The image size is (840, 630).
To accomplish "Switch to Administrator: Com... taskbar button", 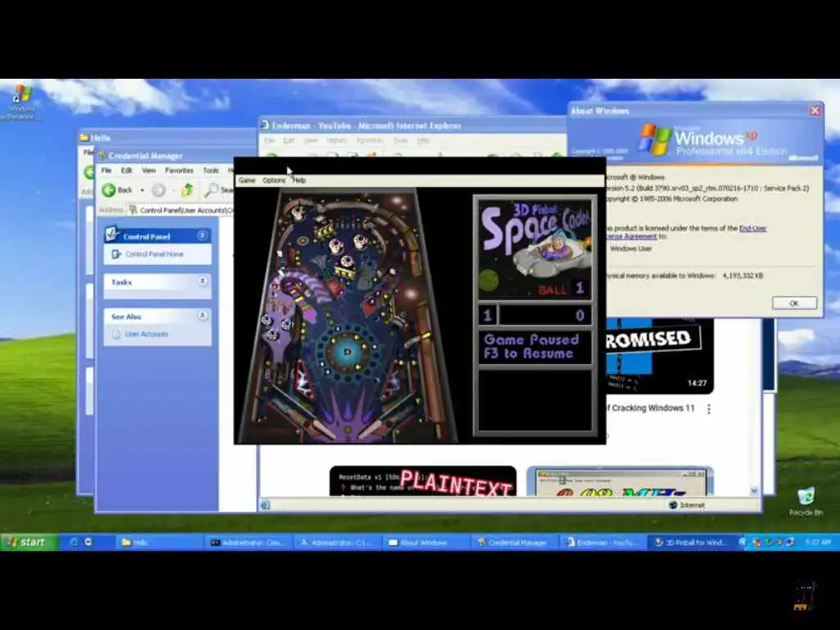I will click(249, 543).
